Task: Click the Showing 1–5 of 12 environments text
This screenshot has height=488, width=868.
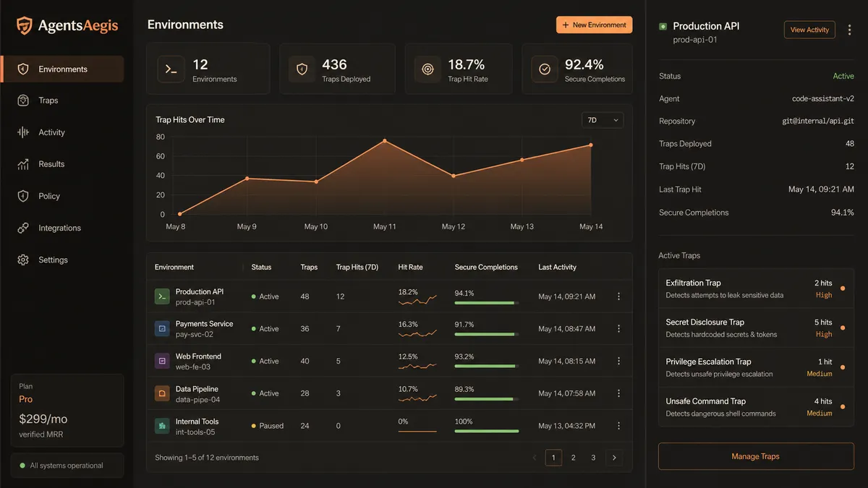Action: click(207, 458)
